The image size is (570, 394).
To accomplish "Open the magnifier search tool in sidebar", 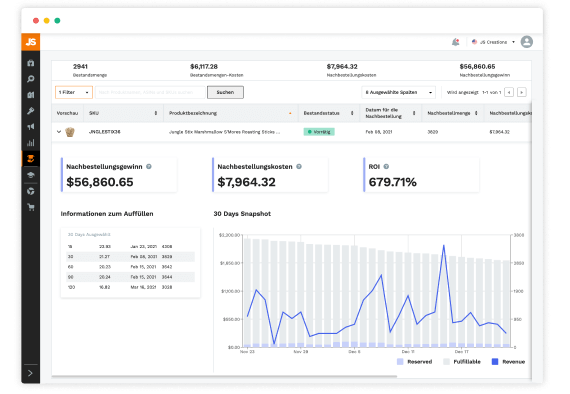I will 31,79.
